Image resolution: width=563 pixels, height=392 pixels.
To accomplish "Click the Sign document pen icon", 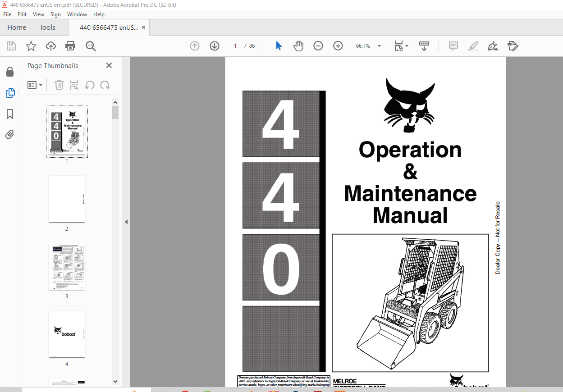I will (x=493, y=46).
